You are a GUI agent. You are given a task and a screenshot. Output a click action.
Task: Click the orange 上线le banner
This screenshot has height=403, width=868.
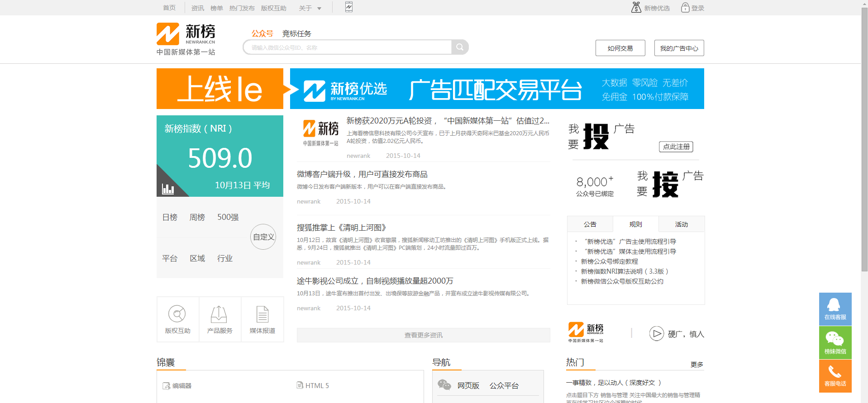220,89
